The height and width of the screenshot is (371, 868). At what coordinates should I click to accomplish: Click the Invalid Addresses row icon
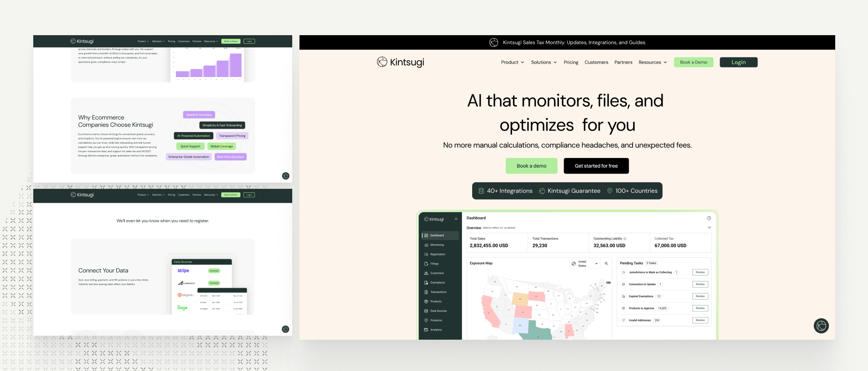[624, 320]
